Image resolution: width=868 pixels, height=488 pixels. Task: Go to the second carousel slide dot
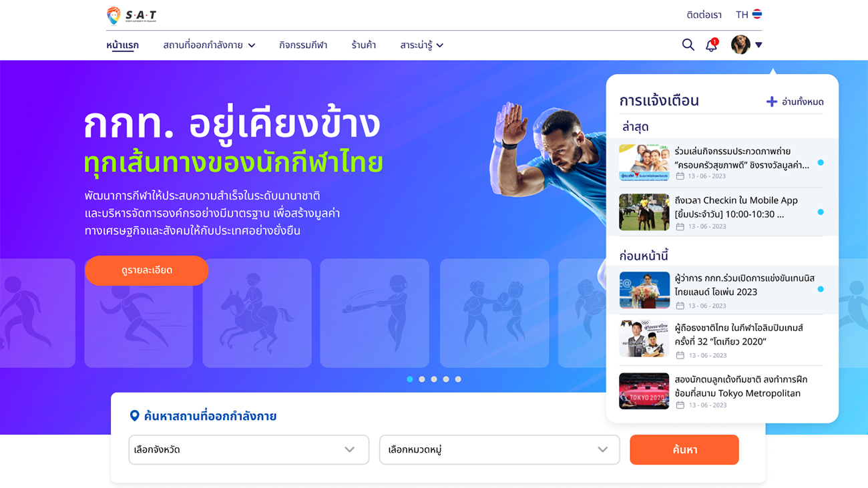(422, 379)
